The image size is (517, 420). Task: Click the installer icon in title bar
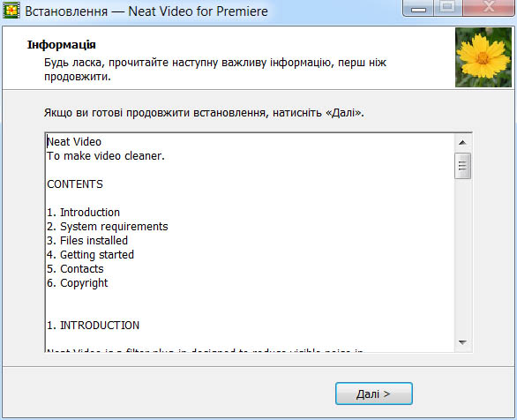click(x=11, y=11)
